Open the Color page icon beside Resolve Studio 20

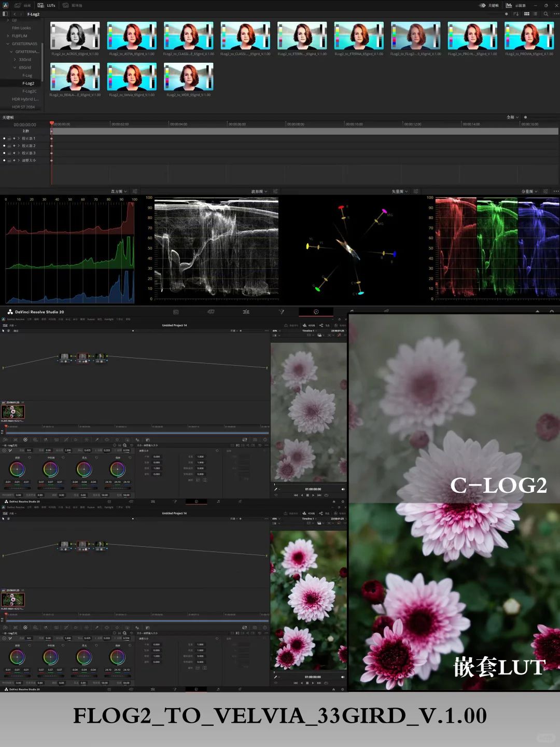[x=316, y=312]
